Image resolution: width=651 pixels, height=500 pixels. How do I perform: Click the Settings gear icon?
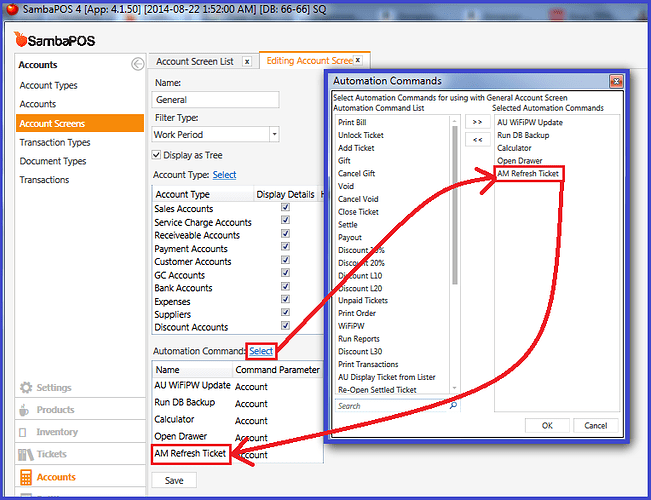point(26,387)
